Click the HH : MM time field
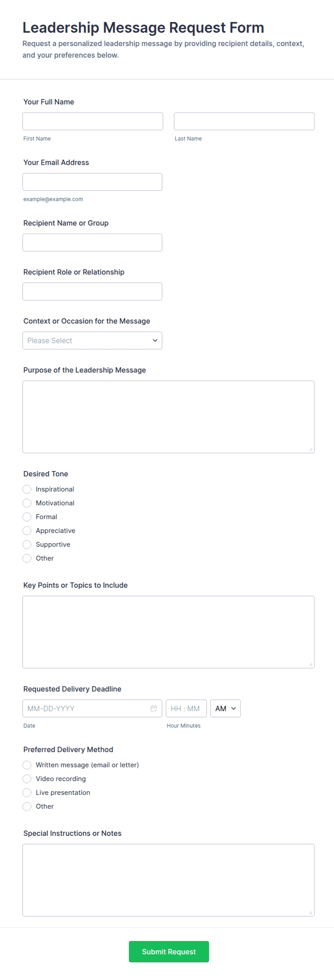The image size is (334, 980). coord(186,708)
